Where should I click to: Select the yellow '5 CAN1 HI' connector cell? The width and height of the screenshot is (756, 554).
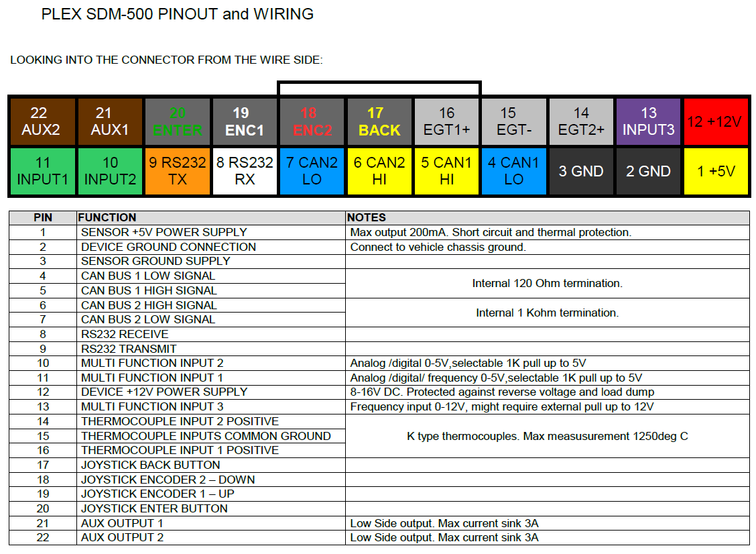click(x=446, y=171)
